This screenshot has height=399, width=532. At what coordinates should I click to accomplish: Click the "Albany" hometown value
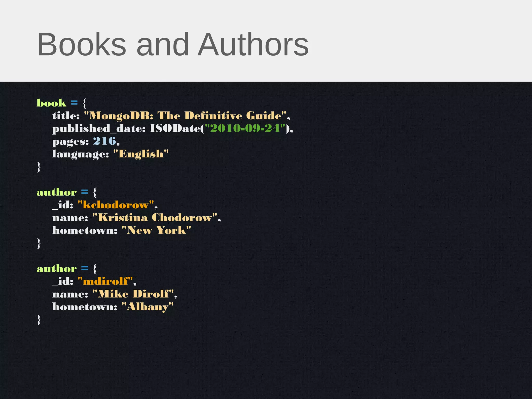click(x=147, y=307)
